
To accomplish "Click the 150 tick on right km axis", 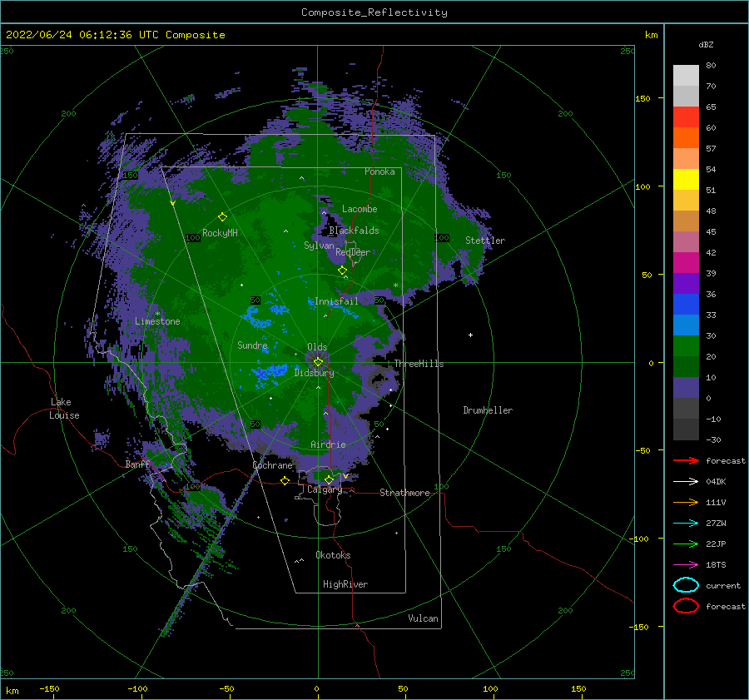I will coord(642,98).
